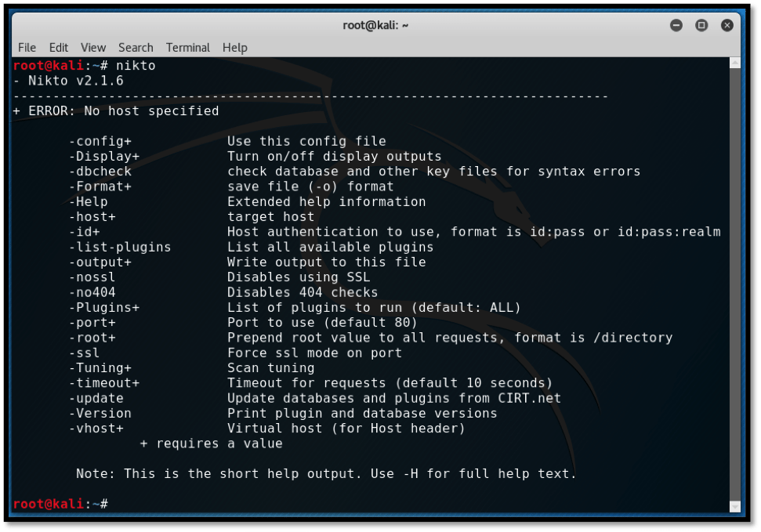Open the View menu

coord(93,48)
